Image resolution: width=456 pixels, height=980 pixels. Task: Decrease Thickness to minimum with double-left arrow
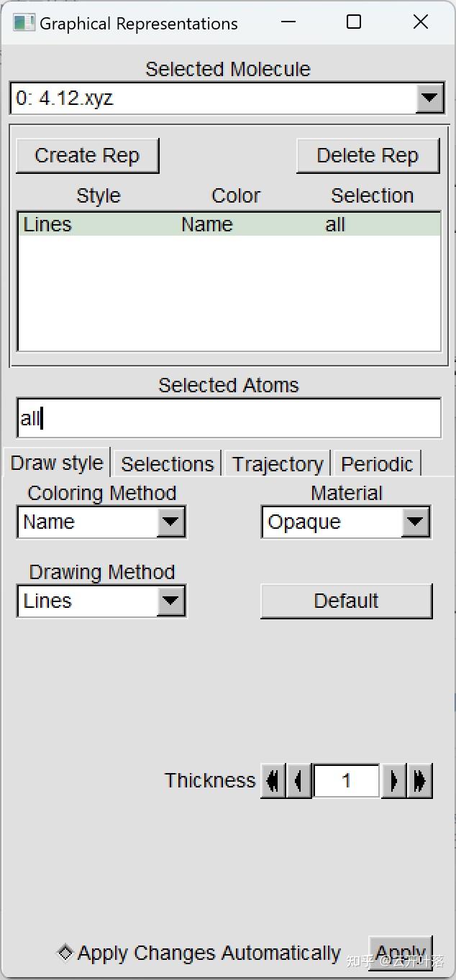click(273, 780)
